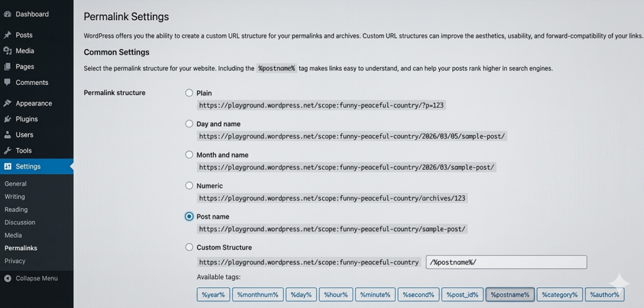Click the Tools wrench icon

coord(7,150)
